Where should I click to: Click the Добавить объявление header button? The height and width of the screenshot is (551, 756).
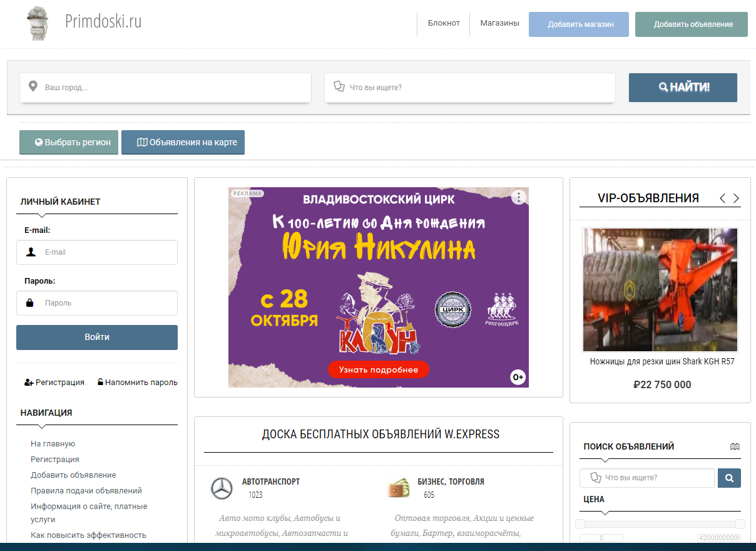click(692, 24)
